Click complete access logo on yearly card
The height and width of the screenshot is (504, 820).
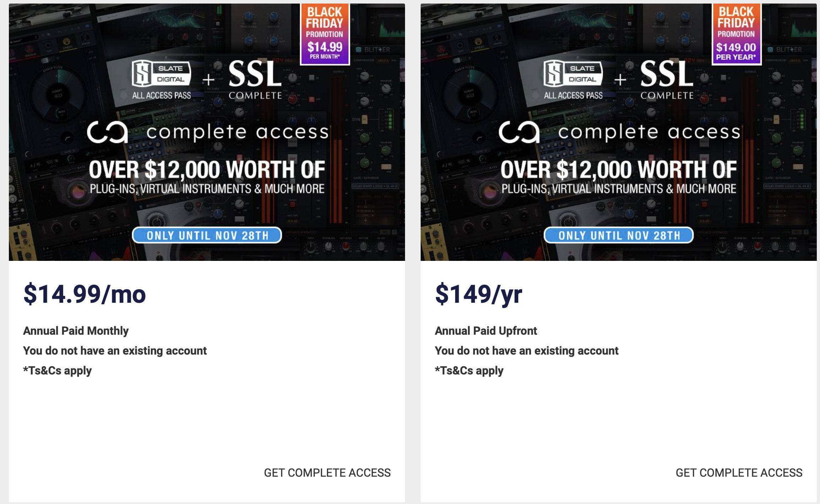pos(620,132)
